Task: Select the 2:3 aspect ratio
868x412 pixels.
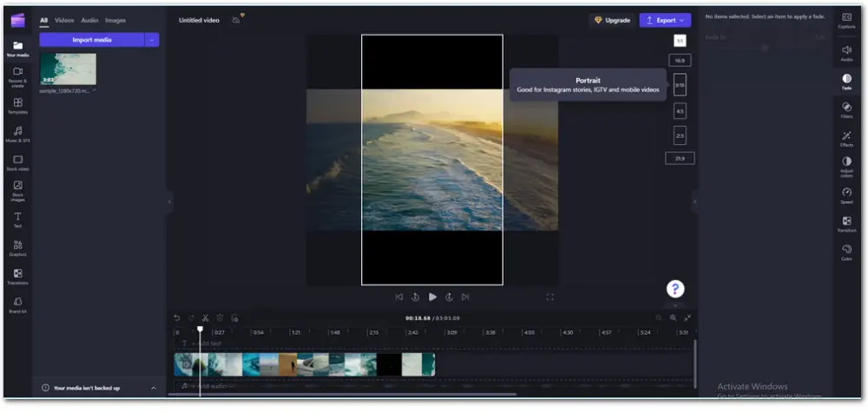Action: (680, 135)
